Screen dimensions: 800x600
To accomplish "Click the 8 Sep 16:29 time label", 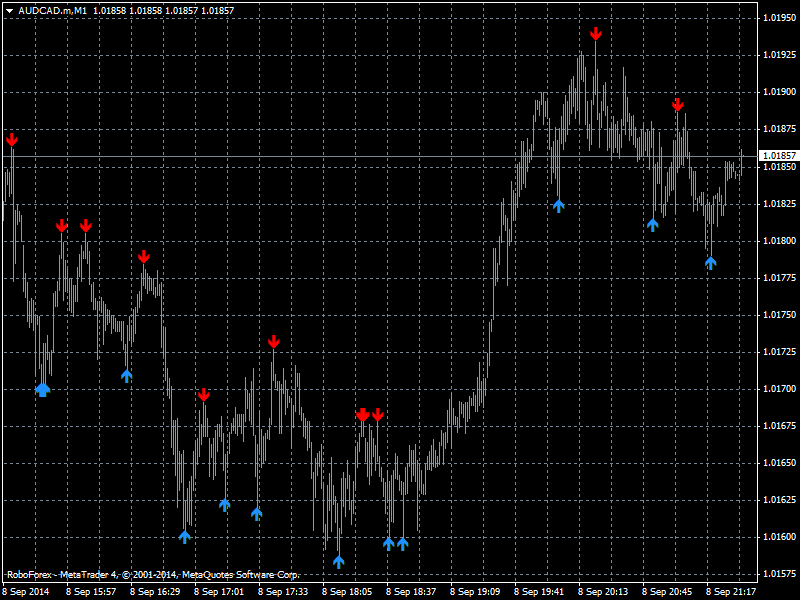I will 155,592.
